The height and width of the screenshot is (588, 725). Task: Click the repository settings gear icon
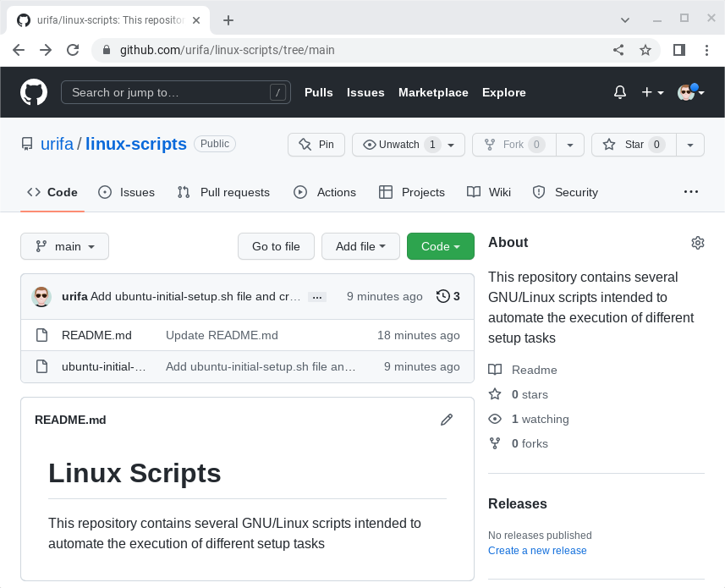(697, 243)
